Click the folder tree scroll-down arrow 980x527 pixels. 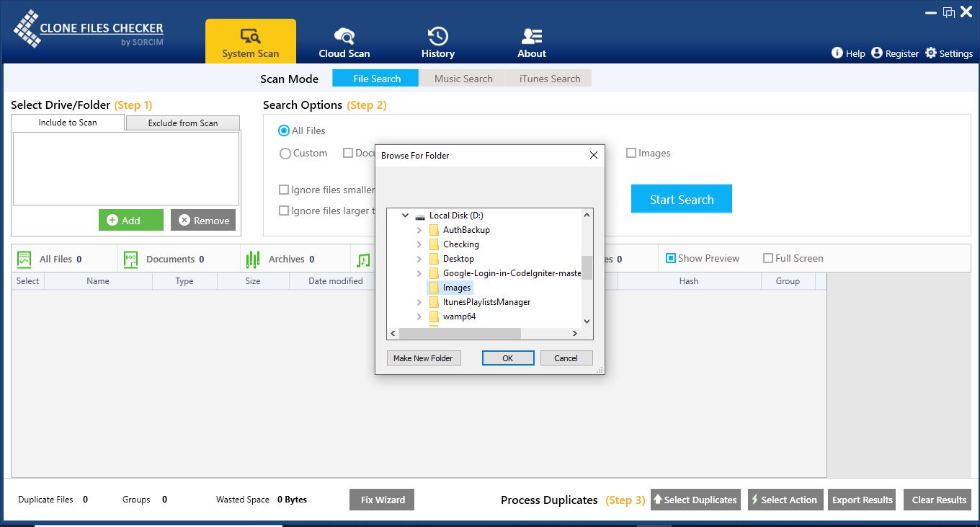(x=587, y=322)
